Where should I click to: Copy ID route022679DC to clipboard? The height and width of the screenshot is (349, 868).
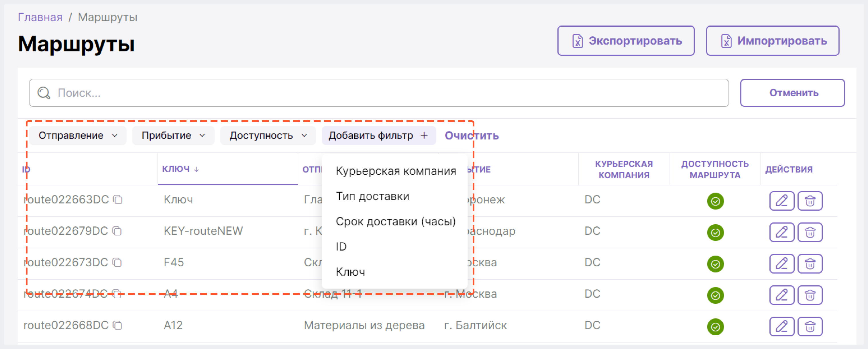(x=117, y=231)
